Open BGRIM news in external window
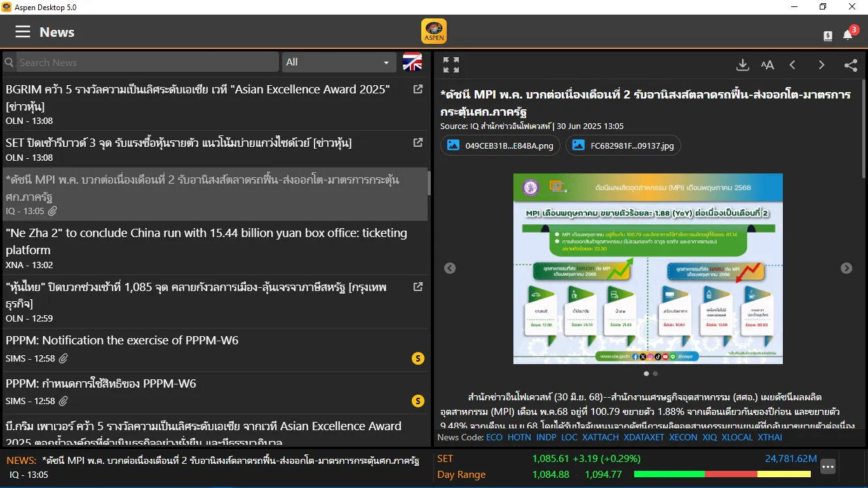 [x=418, y=90]
